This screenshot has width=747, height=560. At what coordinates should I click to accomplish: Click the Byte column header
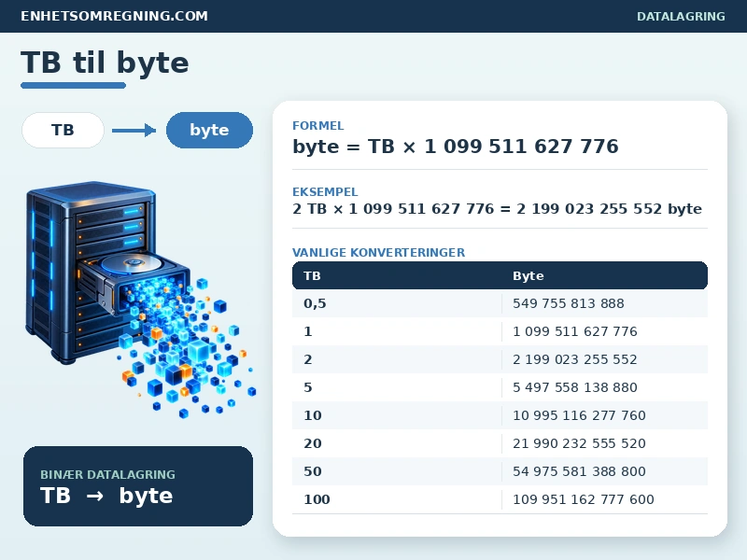click(528, 275)
